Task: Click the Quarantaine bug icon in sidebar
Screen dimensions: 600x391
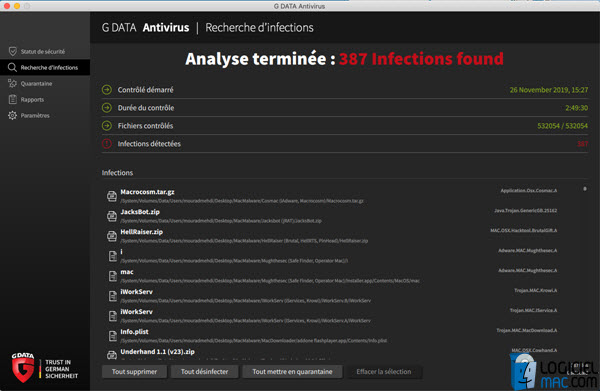Action: 13,83
